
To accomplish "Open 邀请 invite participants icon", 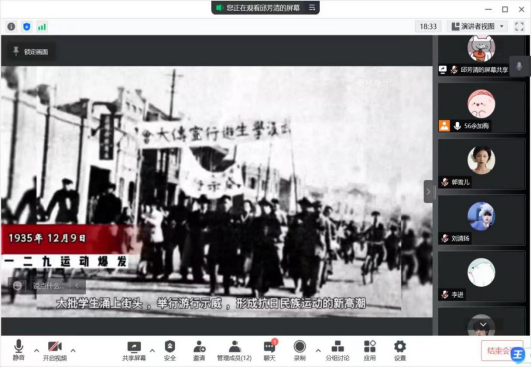I will [199, 350].
